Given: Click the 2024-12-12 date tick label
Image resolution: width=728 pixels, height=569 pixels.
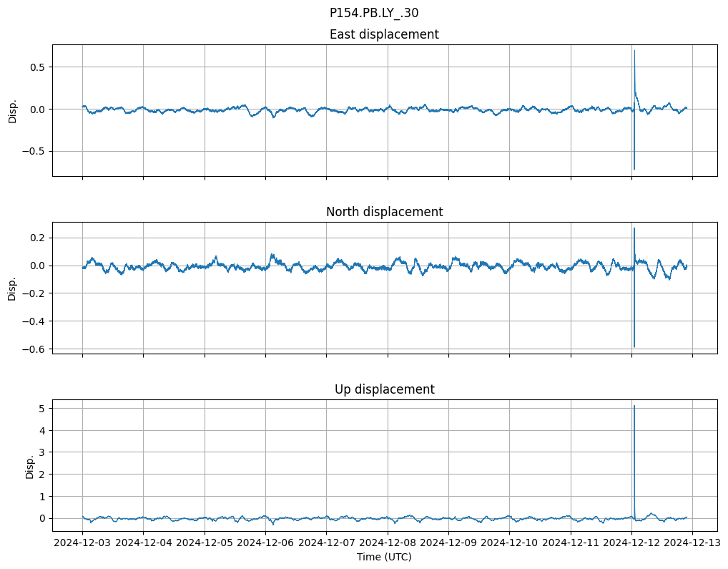Looking at the screenshot, I should (x=632, y=543).
